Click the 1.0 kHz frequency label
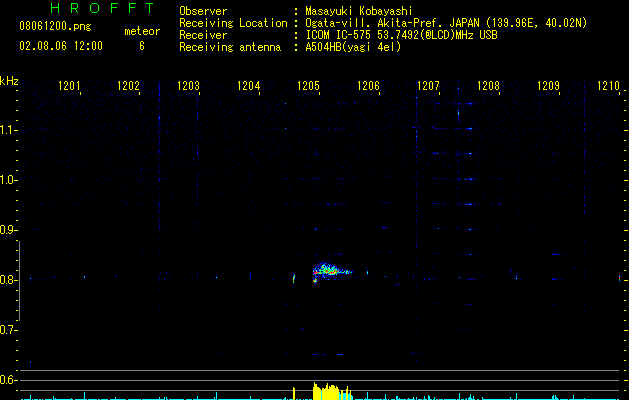629x400 pixels. tap(9, 180)
